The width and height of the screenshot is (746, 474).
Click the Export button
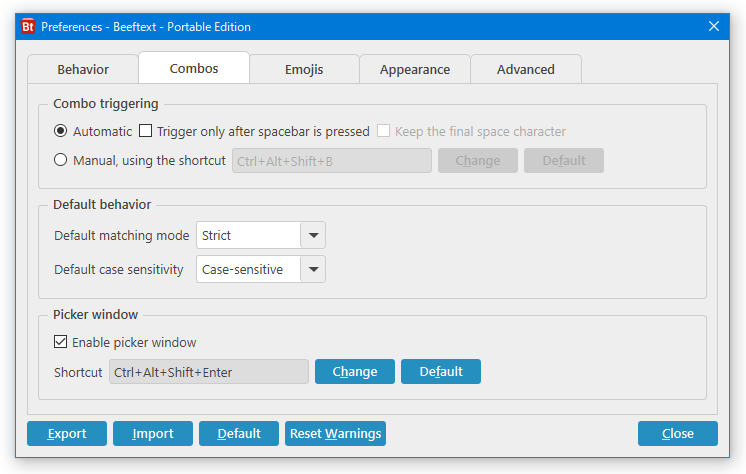click(67, 434)
